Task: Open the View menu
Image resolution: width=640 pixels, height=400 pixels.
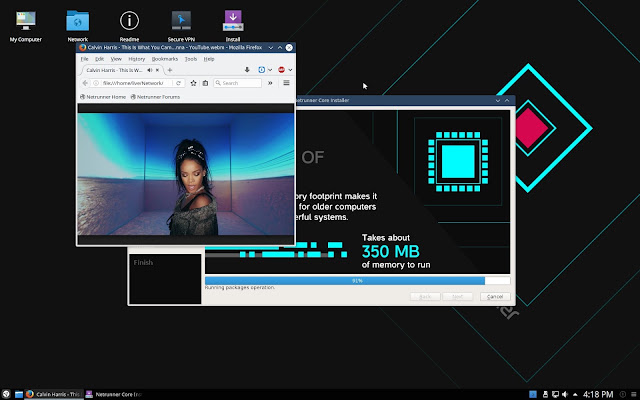Action: click(x=116, y=59)
